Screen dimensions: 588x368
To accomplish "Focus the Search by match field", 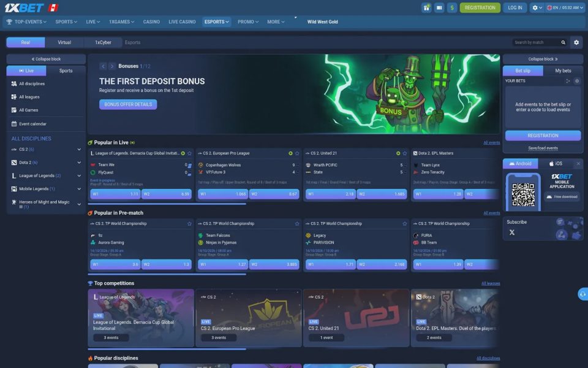I will coord(536,42).
